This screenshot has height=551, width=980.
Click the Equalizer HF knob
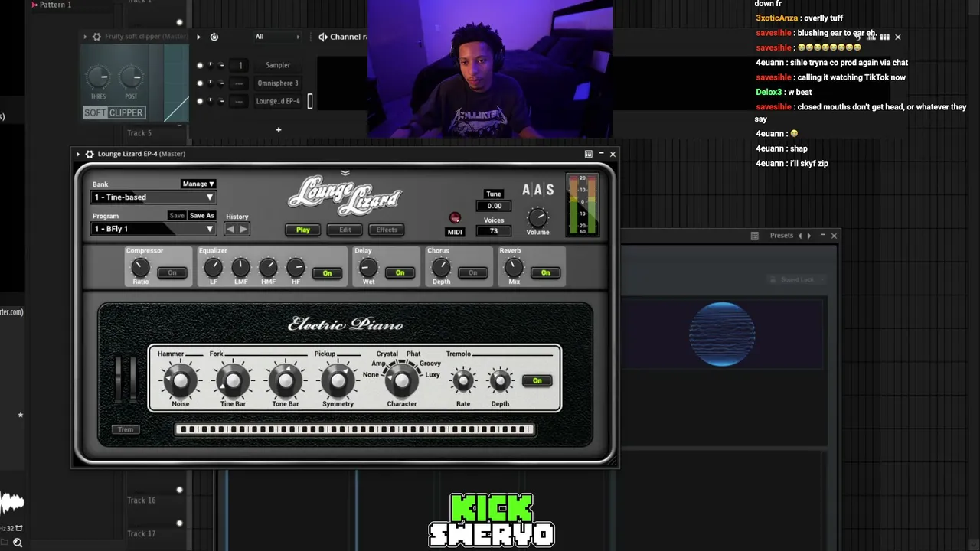tap(296, 267)
